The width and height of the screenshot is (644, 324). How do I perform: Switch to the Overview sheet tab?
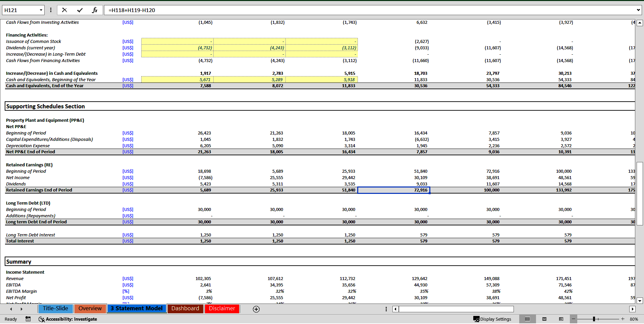point(90,309)
